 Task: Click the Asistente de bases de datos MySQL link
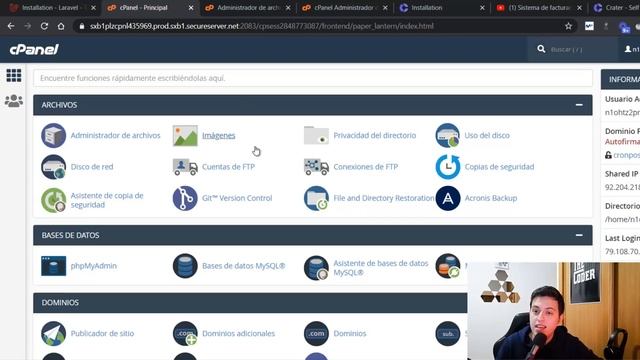381,268
